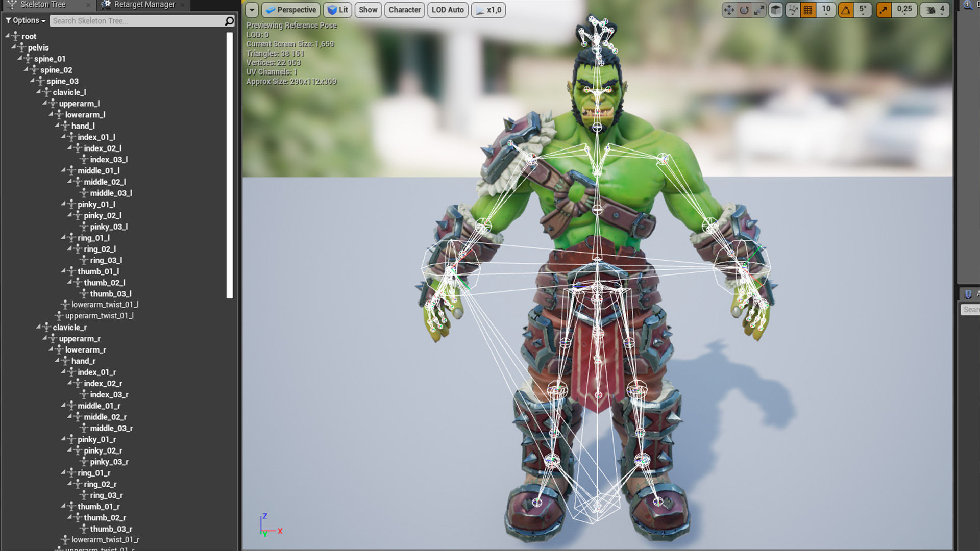Open the playback speed x1,0 menu

tap(488, 10)
